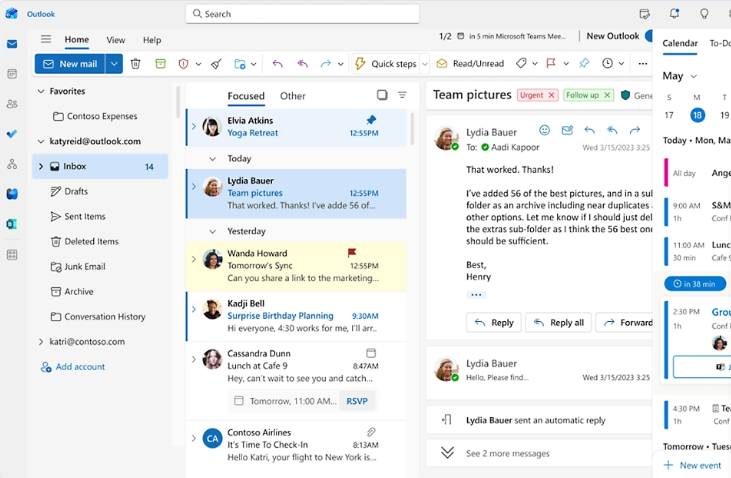This screenshot has width=731, height=478.
Task: Click the Sweep broom icon
Action: 216,63
